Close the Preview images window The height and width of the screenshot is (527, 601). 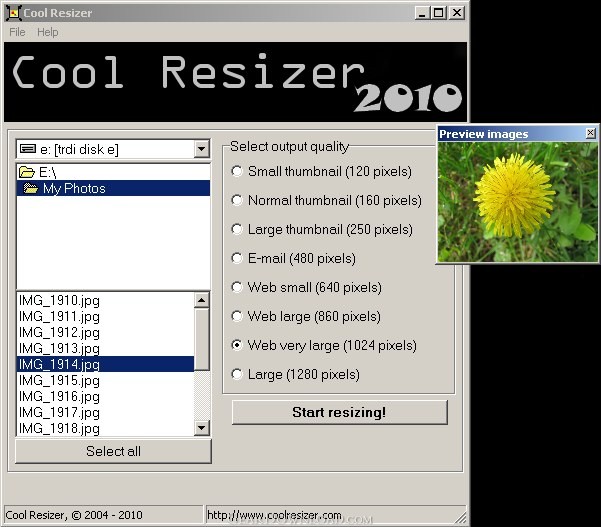(x=591, y=133)
